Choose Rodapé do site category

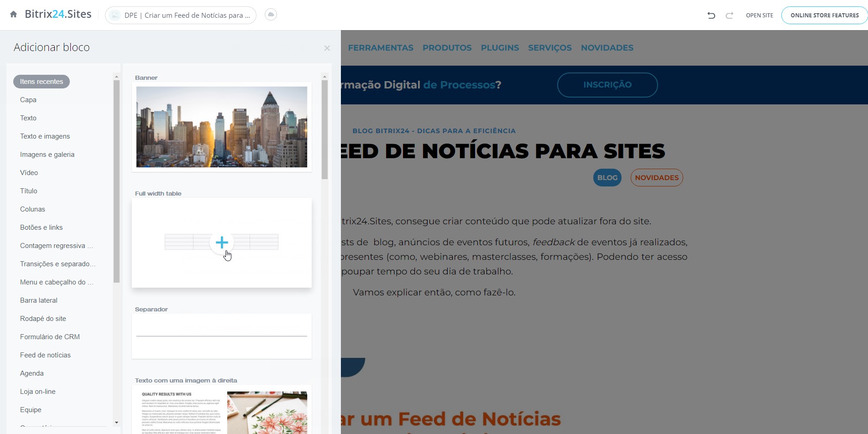[43, 319]
